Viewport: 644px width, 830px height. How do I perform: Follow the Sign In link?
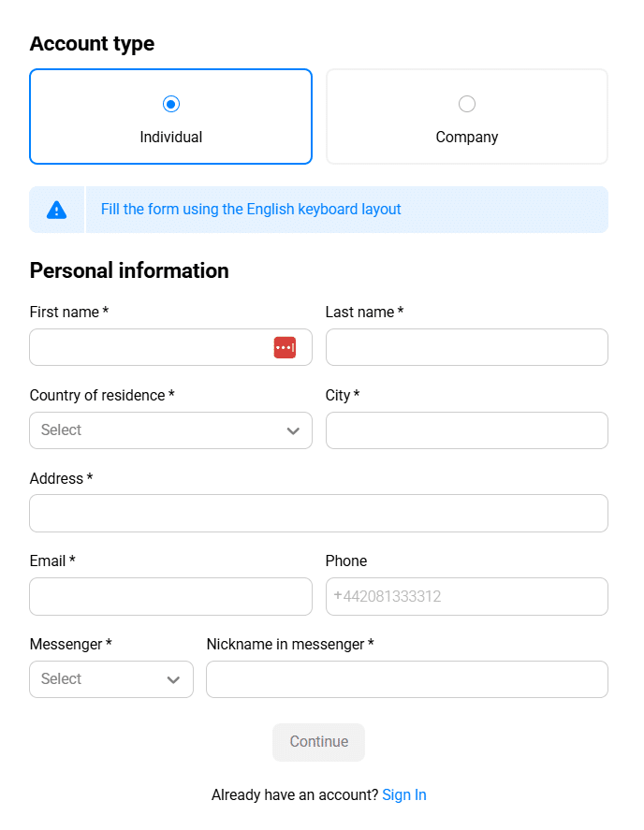tap(404, 795)
